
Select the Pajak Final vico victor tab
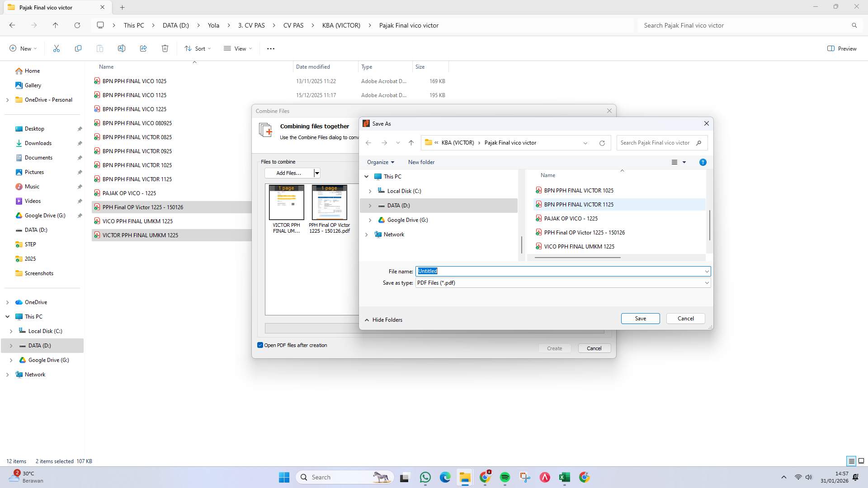point(50,7)
